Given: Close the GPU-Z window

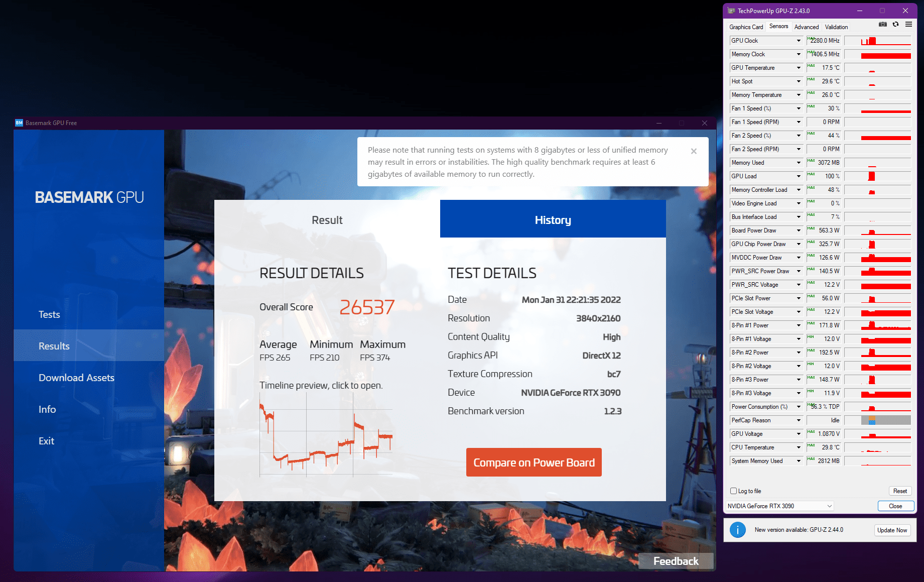Looking at the screenshot, I should point(905,11).
